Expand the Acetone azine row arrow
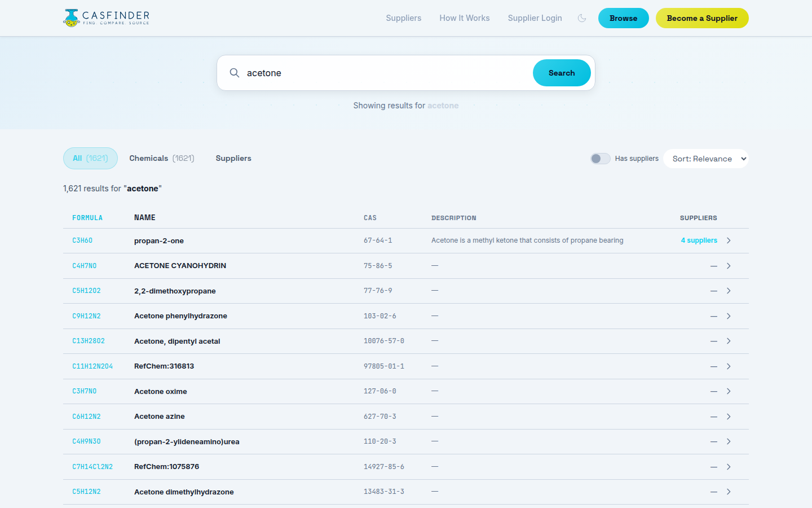The height and width of the screenshot is (508, 812). [x=729, y=416]
